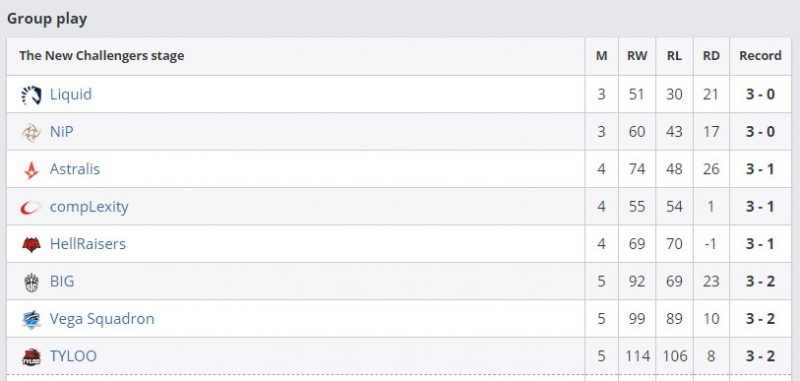Viewport: 800px width, 381px height.
Task: Open the BIG team link
Action: pos(62,281)
